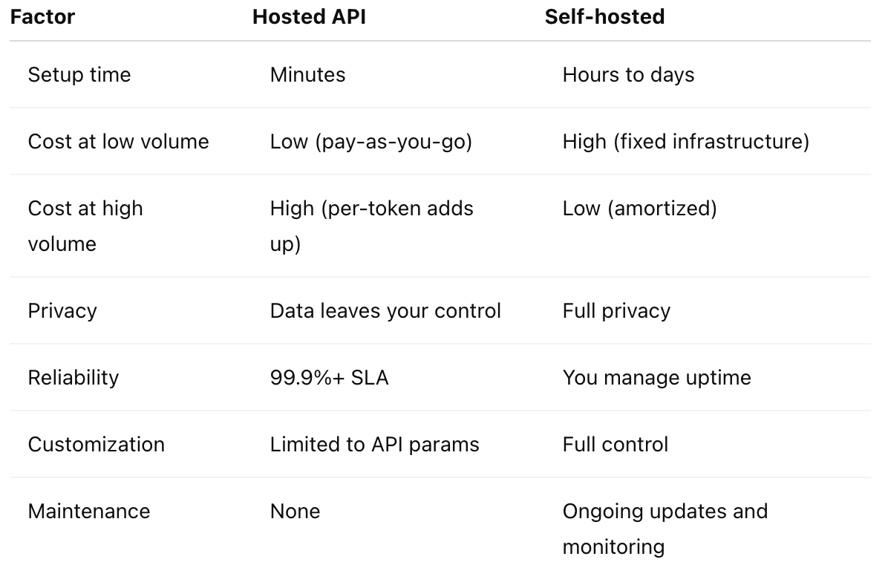
Task: Click the Factor column header
Action: [x=42, y=17]
